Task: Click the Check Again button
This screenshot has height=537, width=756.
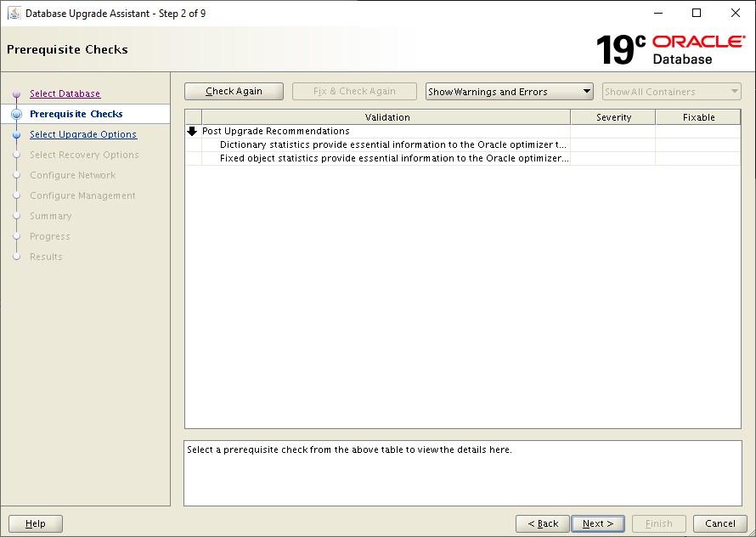Action: click(x=234, y=91)
